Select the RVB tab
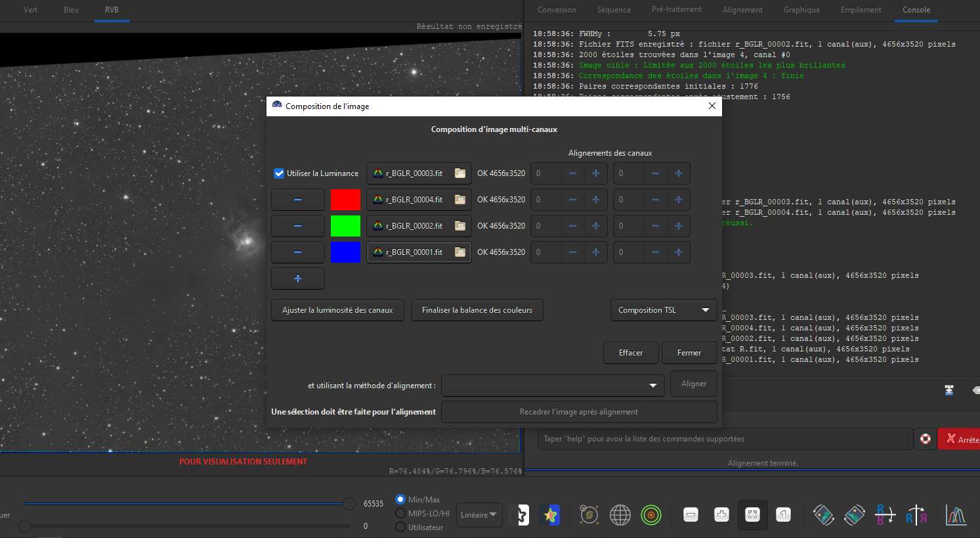Image resolution: width=980 pixels, height=538 pixels. point(112,10)
